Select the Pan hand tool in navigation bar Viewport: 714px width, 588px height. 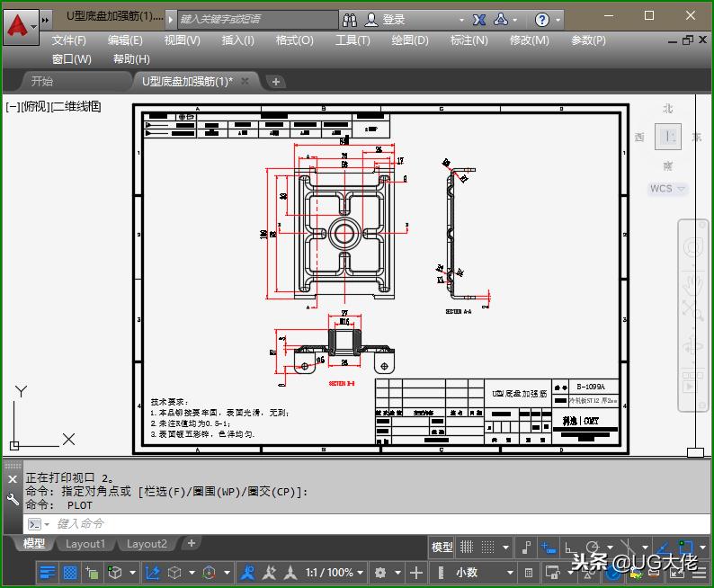point(692,286)
